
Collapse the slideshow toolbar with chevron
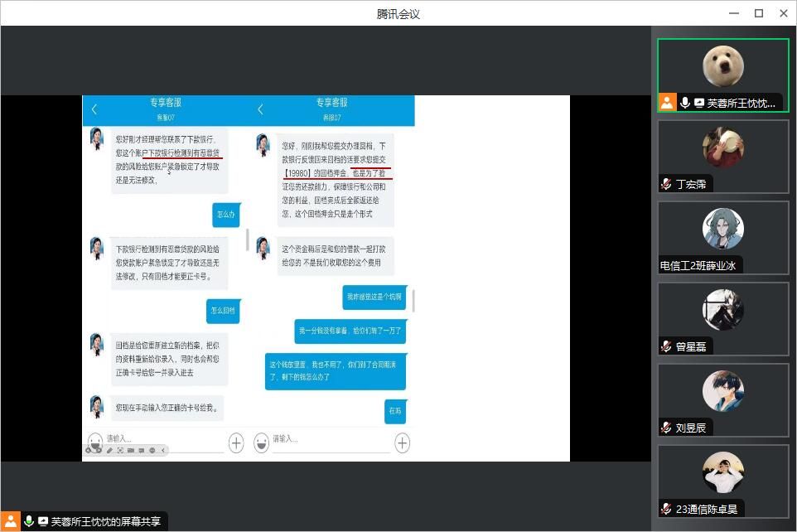[x=162, y=451]
